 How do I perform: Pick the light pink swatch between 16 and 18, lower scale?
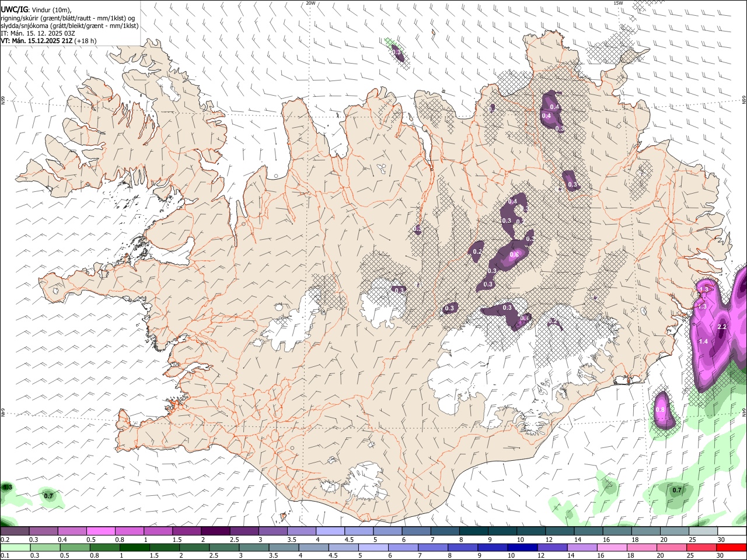pyautogui.click(x=611, y=547)
